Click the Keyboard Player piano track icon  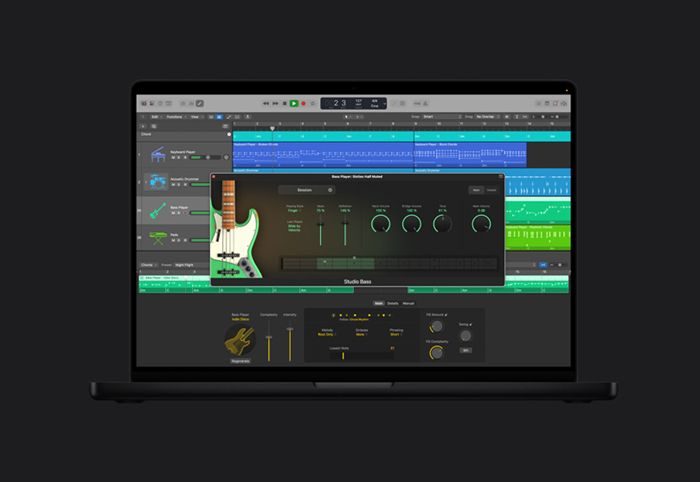(x=158, y=154)
